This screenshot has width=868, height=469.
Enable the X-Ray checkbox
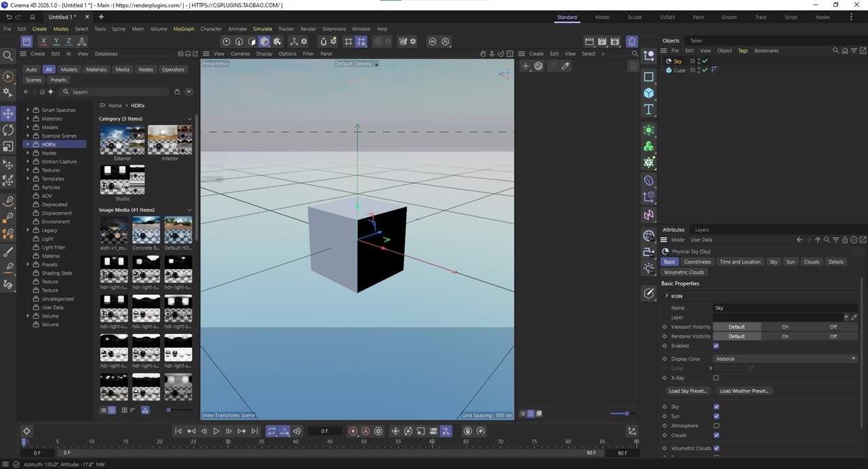tap(716, 378)
